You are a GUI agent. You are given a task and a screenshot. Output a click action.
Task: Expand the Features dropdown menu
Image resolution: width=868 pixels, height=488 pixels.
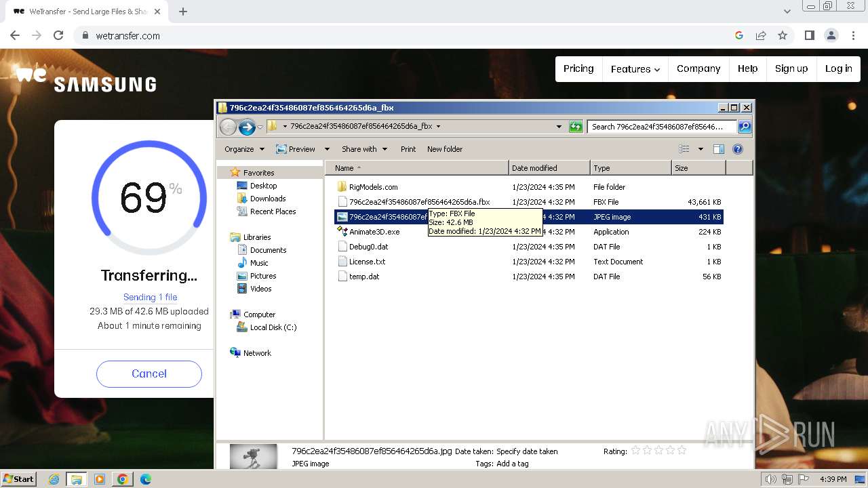[635, 68]
